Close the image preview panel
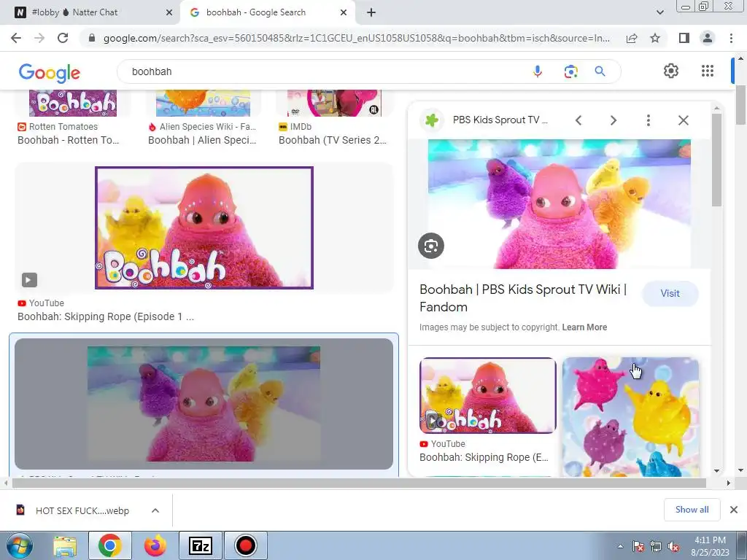 click(683, 120)
